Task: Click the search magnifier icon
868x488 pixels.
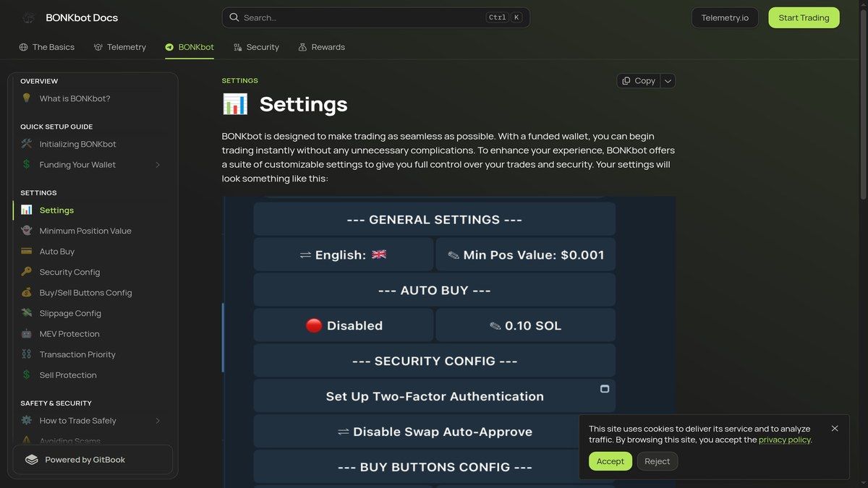Action: 234,16
